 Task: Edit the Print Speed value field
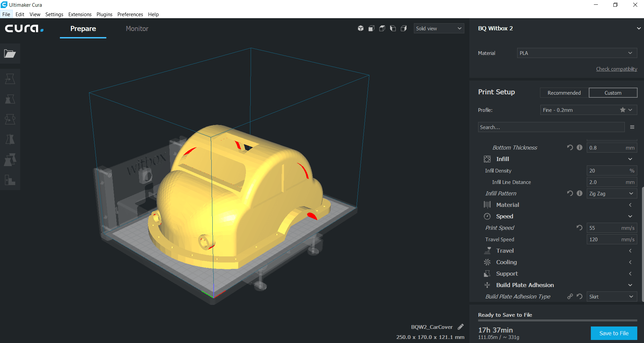612,228
